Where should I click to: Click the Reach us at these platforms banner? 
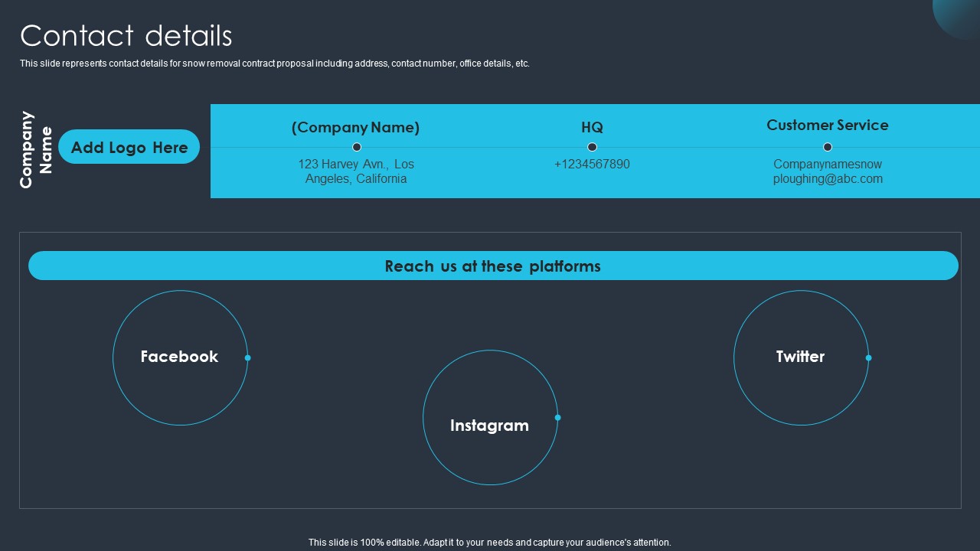pos(493,266)
